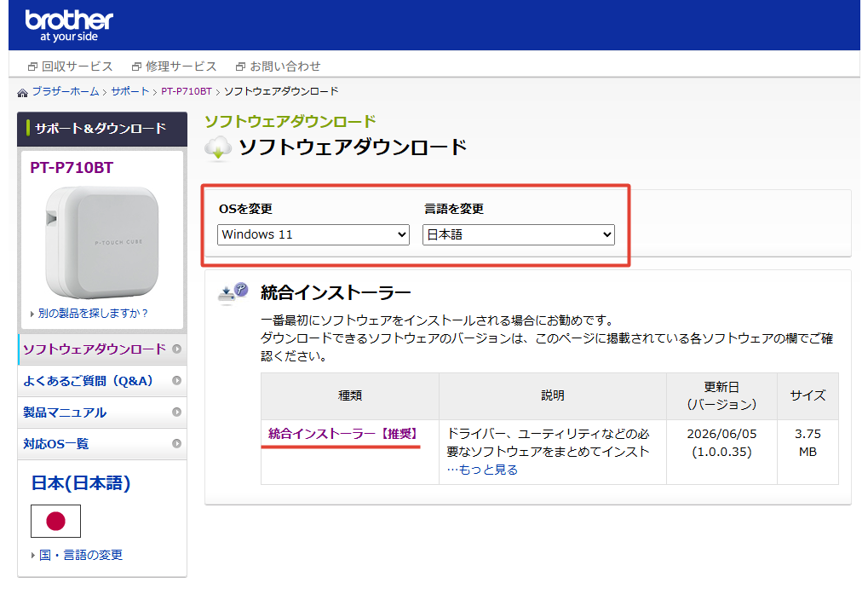The width and height of the screenshot is (868, 600).
Task: Open the 統合インストーラー【推奨】 download link
Action: (342, 434)
